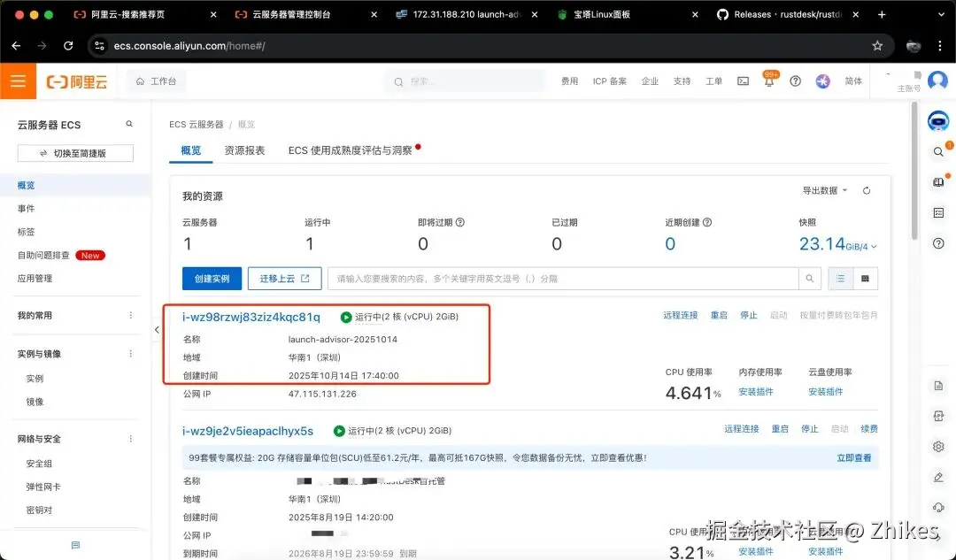This screenshot has height=560, width=956.
Task: Open 事件 in sidebar
Action: pos(27,209)
